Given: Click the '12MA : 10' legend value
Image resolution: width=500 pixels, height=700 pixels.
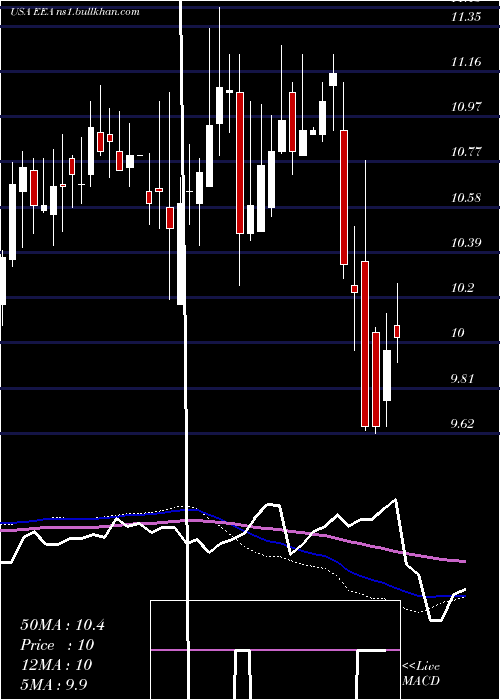Looking at the screenshot, I should coord(56,665).
